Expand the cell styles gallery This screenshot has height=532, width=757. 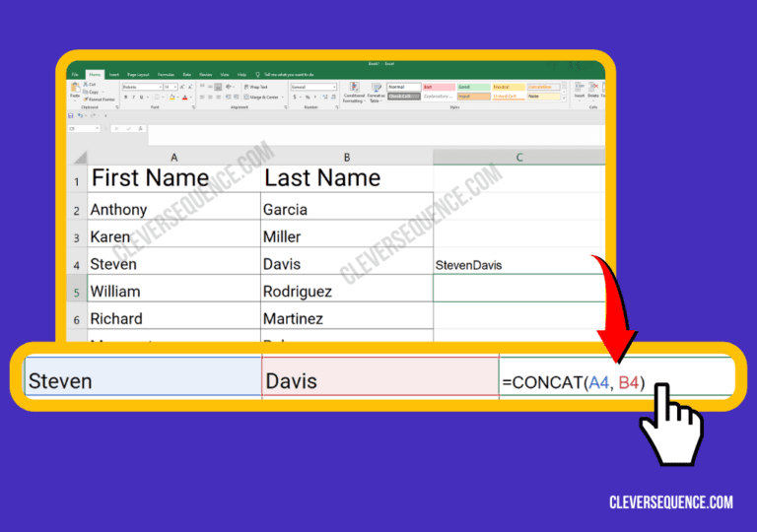(x=564, y=99)
